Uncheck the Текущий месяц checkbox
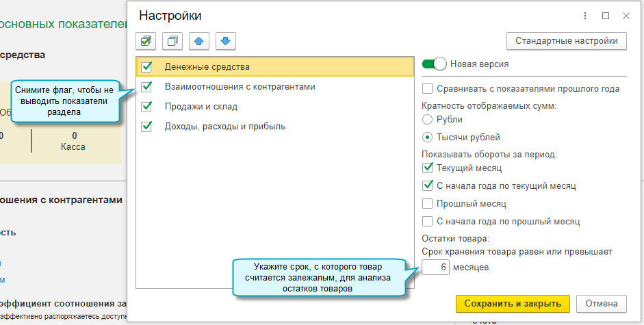Image resolution: width=644 pixels, height=325 pixels. (427, 168)
